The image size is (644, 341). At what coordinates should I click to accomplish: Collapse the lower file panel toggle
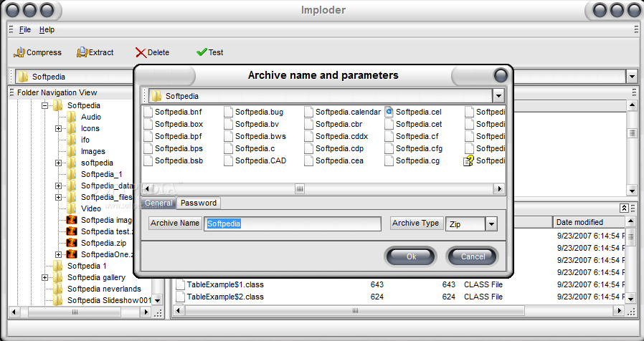tap(624, 208)
